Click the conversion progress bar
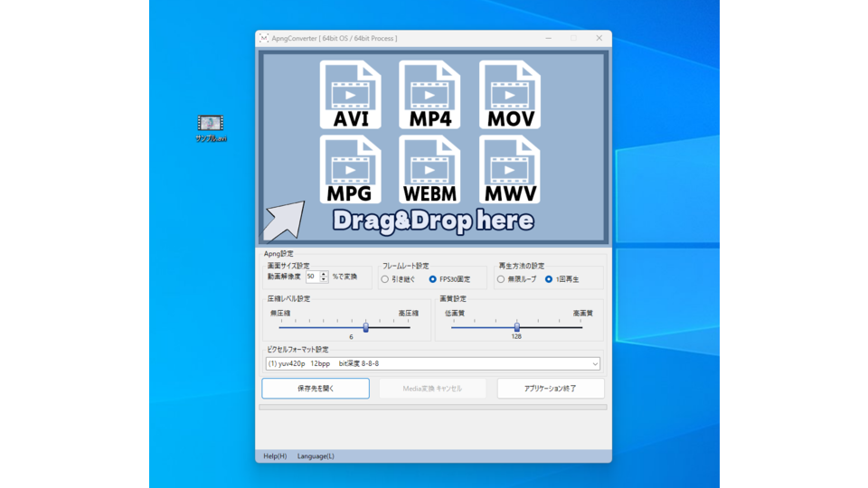 (x=433, y=408)
